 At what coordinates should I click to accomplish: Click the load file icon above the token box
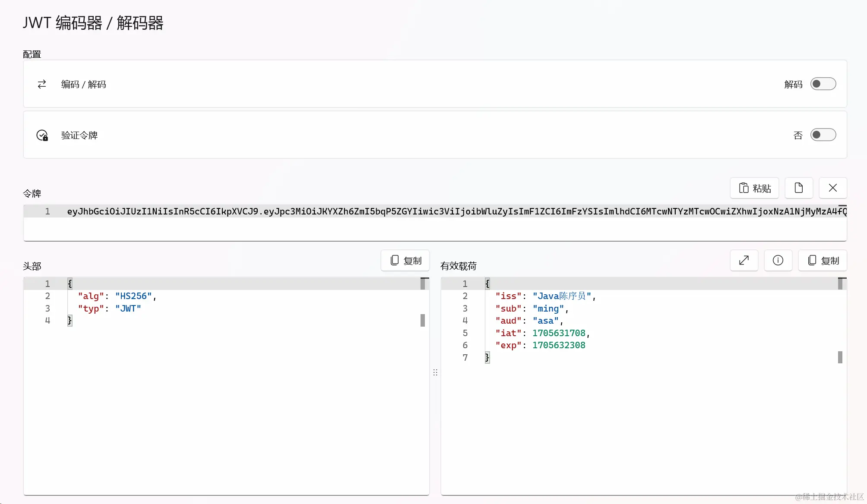798,188
